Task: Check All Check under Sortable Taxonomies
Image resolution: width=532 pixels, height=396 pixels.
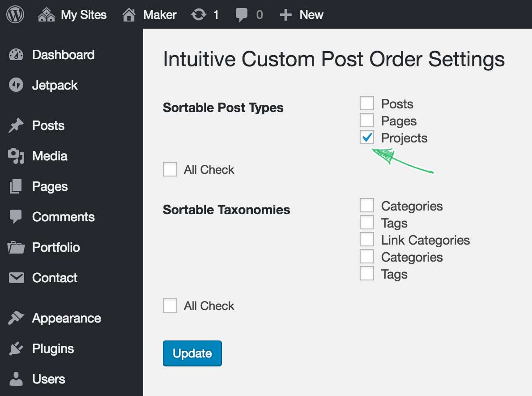Action: click(170, 306)
